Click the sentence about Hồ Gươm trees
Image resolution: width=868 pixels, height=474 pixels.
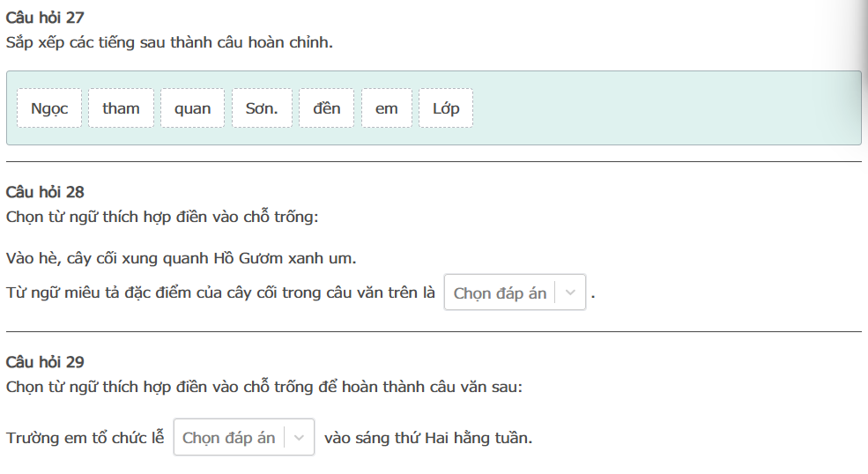pyautogui.click(x=181, y=259)
